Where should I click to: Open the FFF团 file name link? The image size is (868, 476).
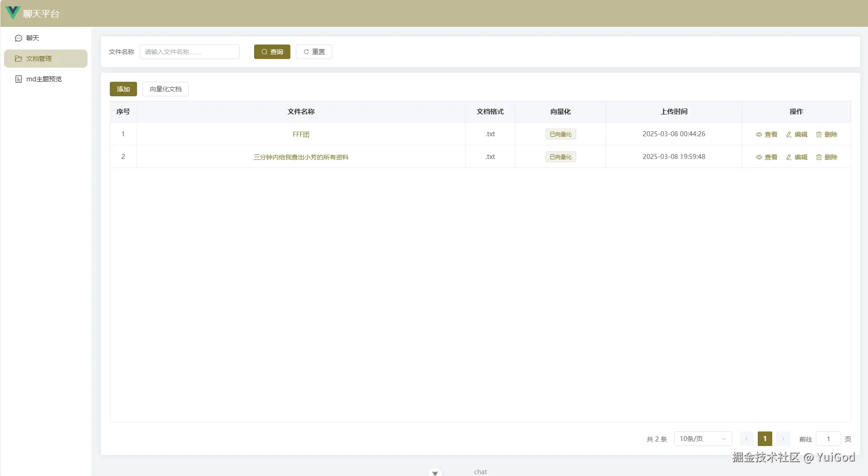[301, 134]
